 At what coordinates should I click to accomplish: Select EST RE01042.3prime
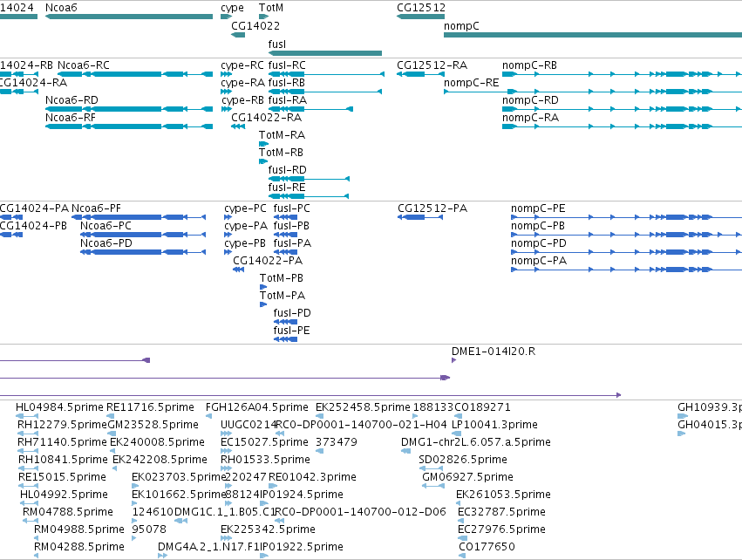click(312, 477)
